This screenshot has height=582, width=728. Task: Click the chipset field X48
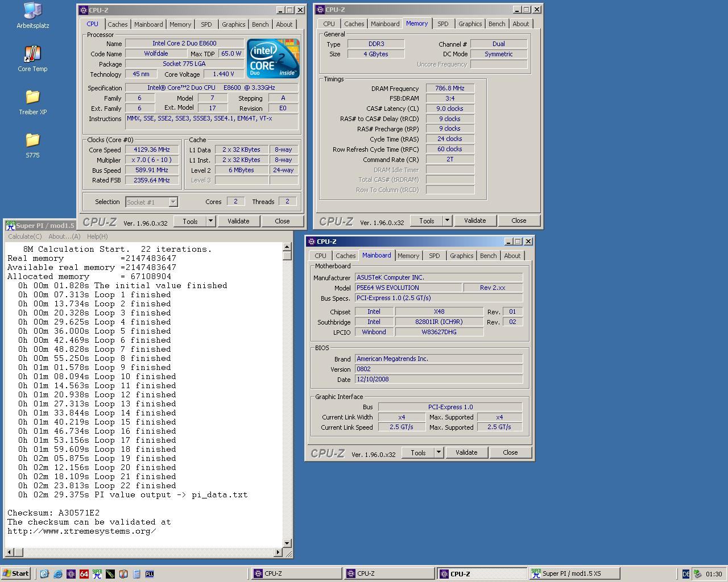[x=439, y=311]
